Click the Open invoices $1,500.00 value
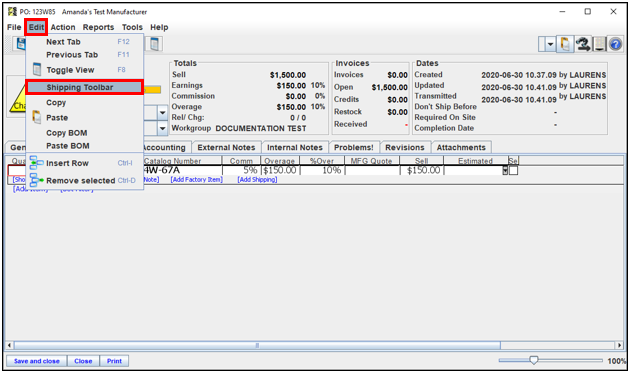The image size is (630, 375). [x=389, y=87]
